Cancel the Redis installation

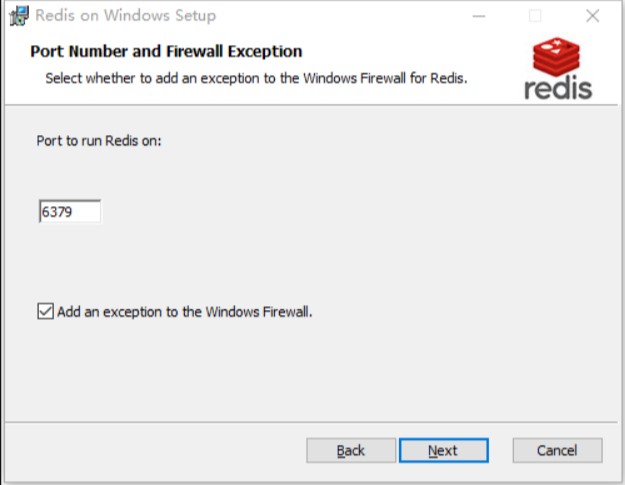click(x=557, y=450)
